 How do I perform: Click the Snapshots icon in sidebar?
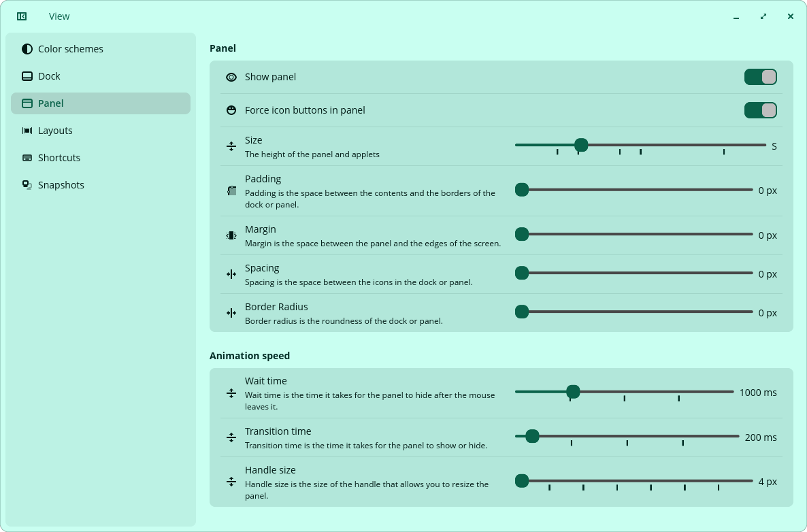pyautogui.click(x=27, y=185)
